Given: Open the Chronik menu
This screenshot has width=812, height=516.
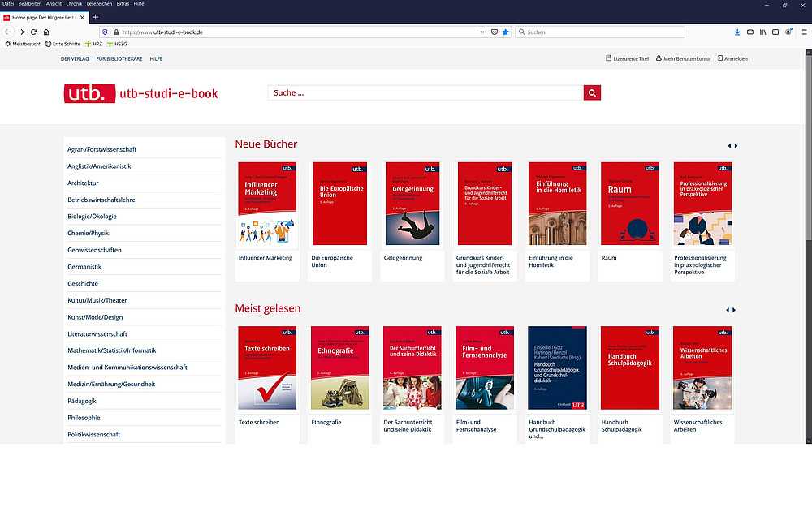Looking at the screenshot, I should 74,4.
